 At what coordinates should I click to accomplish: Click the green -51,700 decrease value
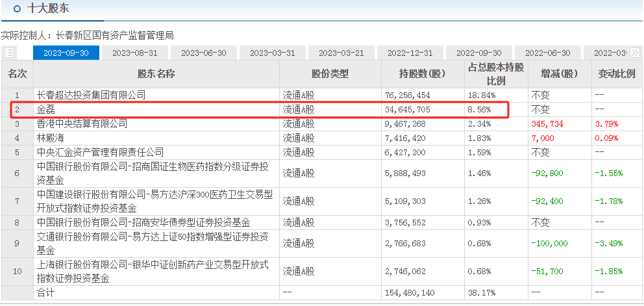coord(547,272)
